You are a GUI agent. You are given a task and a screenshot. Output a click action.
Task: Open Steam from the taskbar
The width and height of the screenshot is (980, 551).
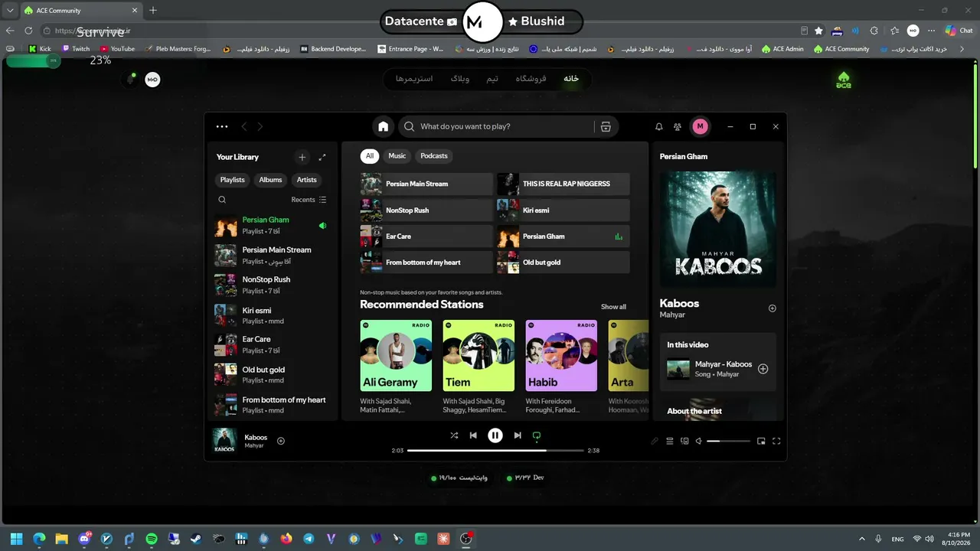(197, 539)
